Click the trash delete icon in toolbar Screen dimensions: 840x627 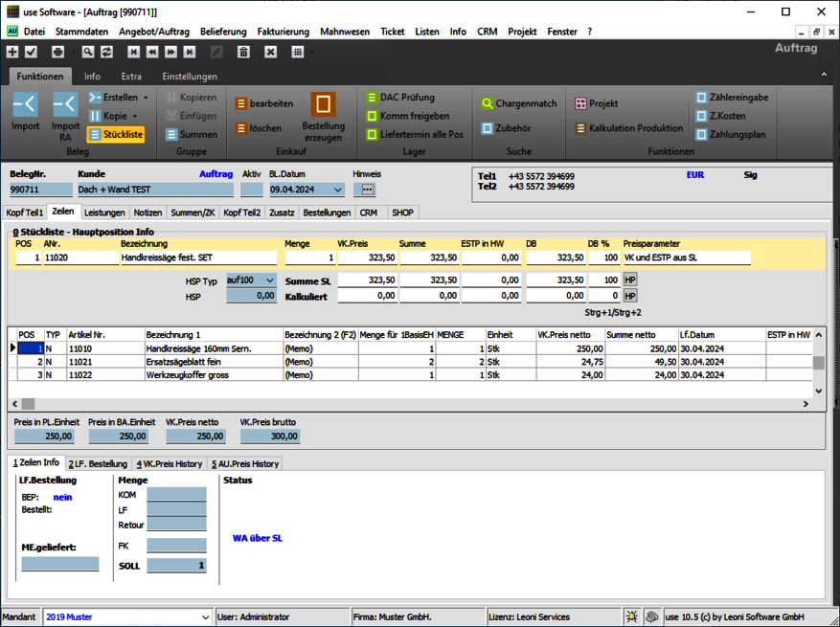[x=243, y=52]
